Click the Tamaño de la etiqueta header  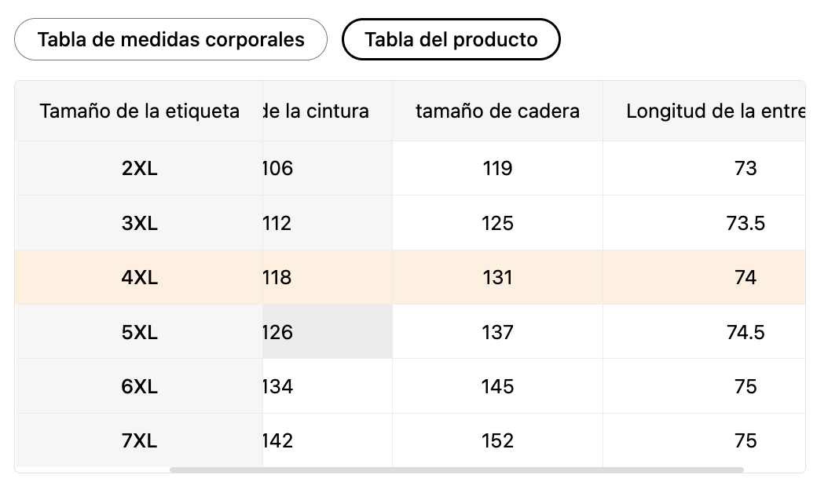(x=139, y=111)
